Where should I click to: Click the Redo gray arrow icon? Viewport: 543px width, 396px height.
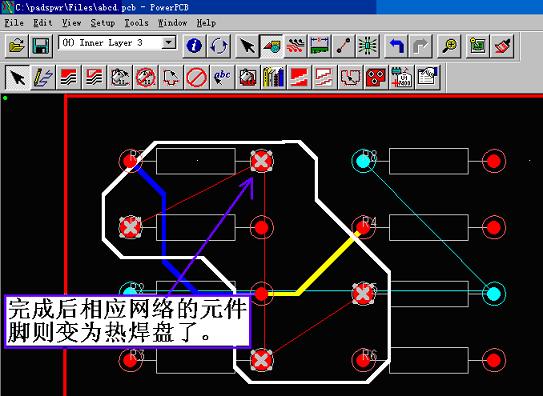pos(420,45)
